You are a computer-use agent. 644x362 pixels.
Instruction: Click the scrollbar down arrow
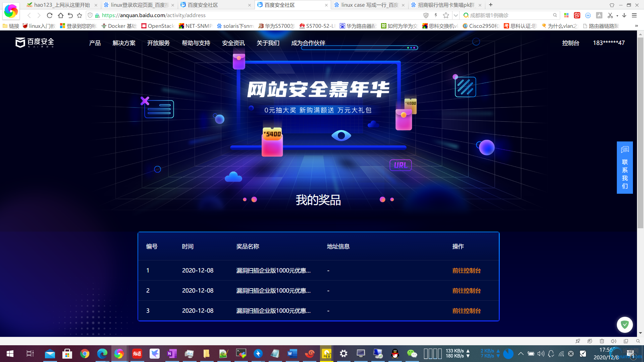point(640,333)
